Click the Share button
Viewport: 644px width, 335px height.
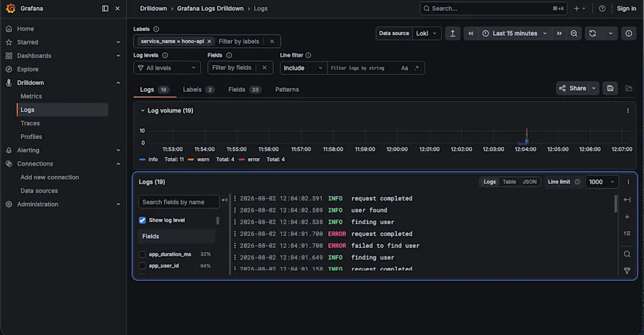point(573,88)
